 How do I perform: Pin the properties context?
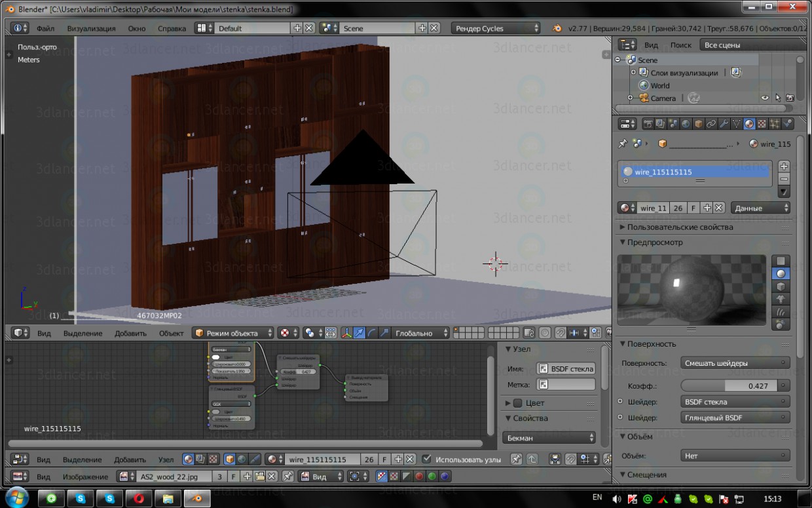[623, 144]
